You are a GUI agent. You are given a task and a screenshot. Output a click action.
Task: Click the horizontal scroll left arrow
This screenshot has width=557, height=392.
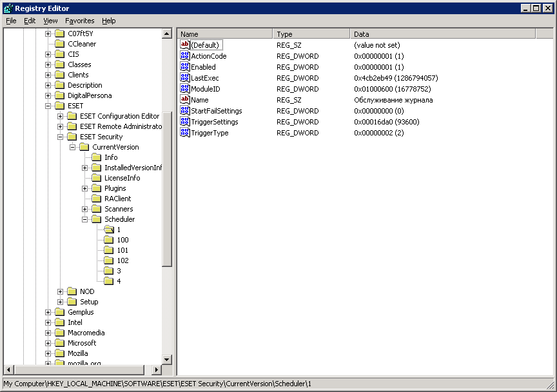[x=9, y=369]
